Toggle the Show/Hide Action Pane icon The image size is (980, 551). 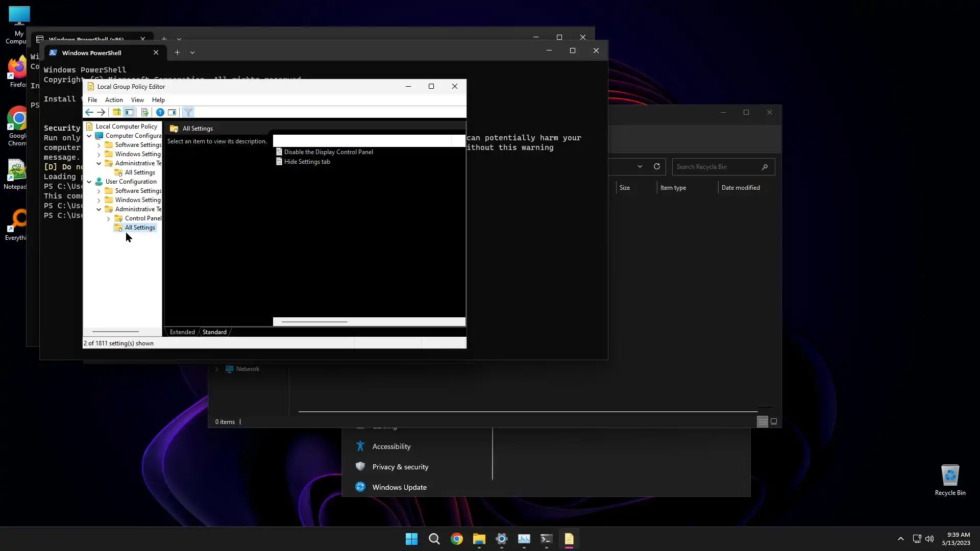pyautogui.click(x=172, y=112)
